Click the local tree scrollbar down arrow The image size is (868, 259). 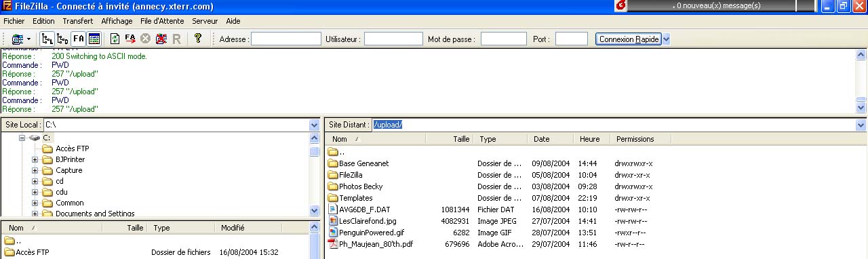[x=314, y=211]
